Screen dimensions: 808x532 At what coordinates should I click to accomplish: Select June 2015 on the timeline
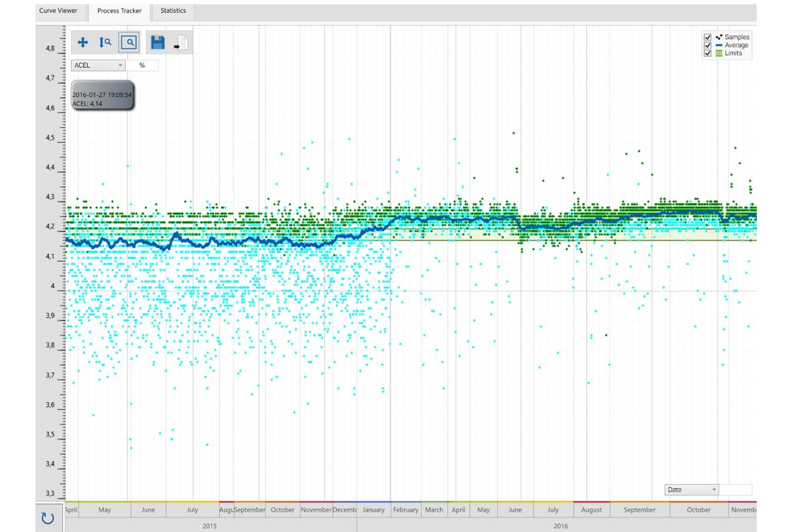148,510
